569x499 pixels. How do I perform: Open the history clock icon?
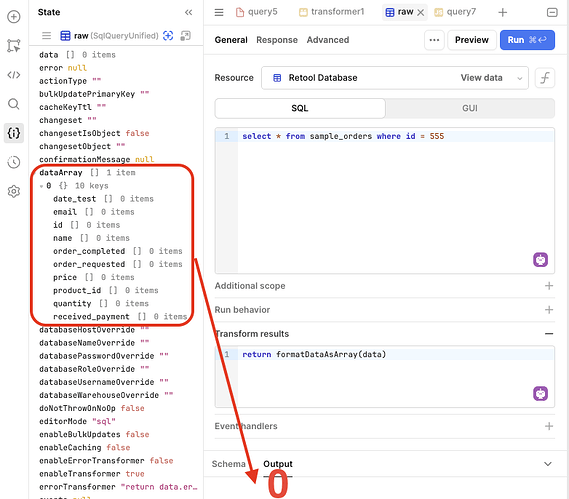[13, 162]
